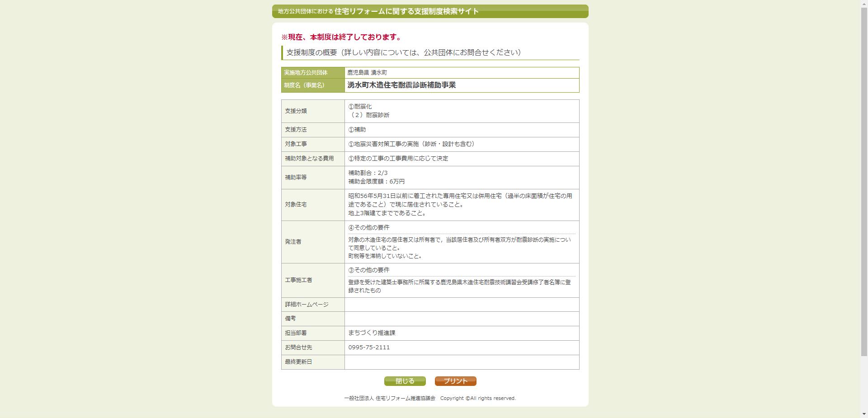Click the 支援制度の概要 section heading
This screenshot has height=418, width=868.
pyautogui.click(x=401, y=52)
